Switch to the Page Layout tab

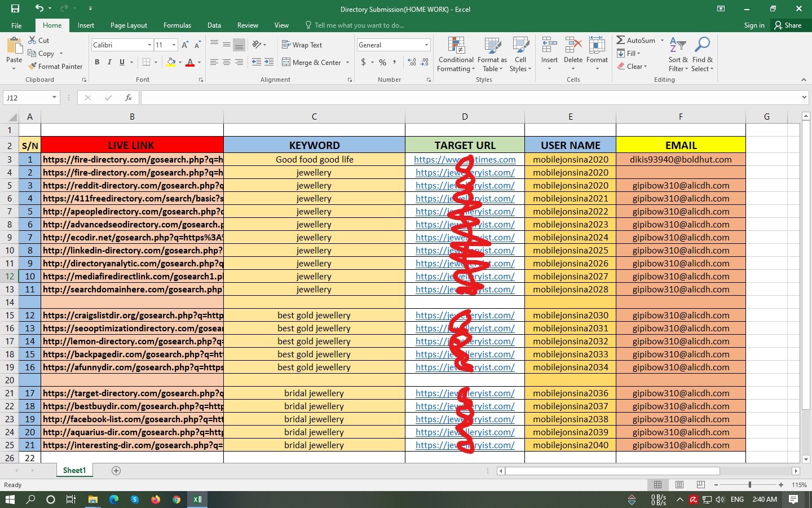(129, 25)
